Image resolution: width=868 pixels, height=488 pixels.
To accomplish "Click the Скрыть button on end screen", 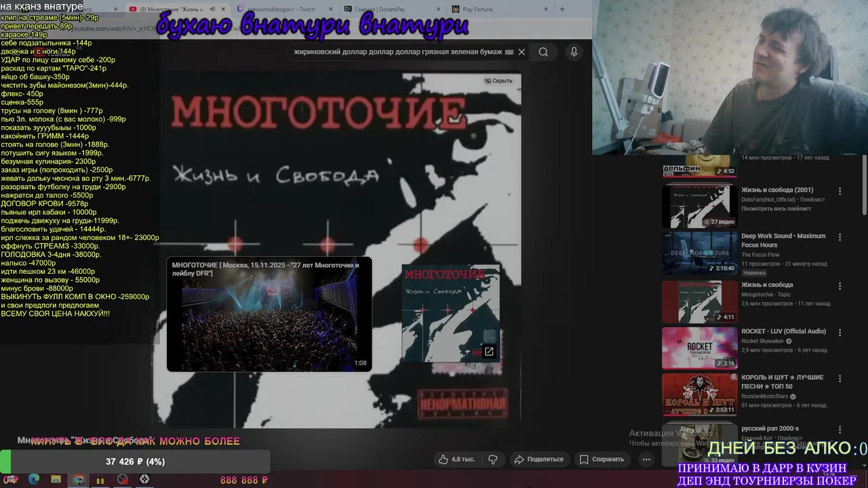I will point(498,81).
